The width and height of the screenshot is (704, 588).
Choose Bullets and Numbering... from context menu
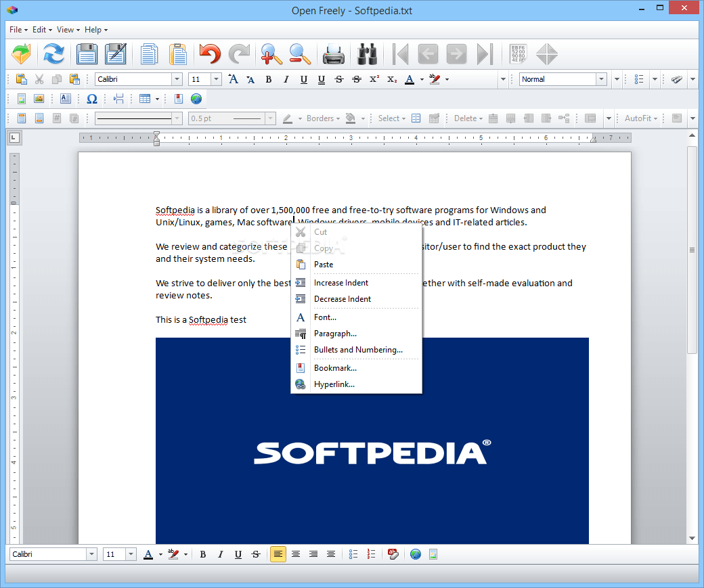[x=357, y=350]
